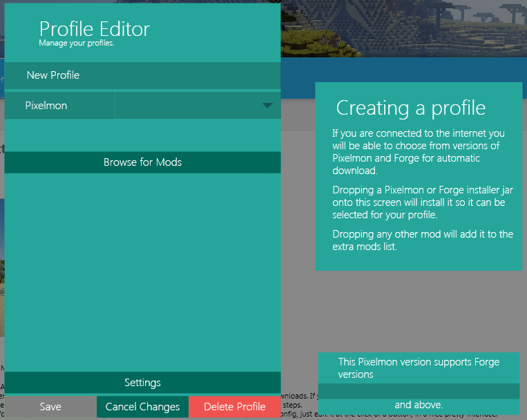Image resolution: width=527 pixels, height=420 pixels.
Task: Click 'Dropping any other mod' help paragraph
Action: point(423,240)
